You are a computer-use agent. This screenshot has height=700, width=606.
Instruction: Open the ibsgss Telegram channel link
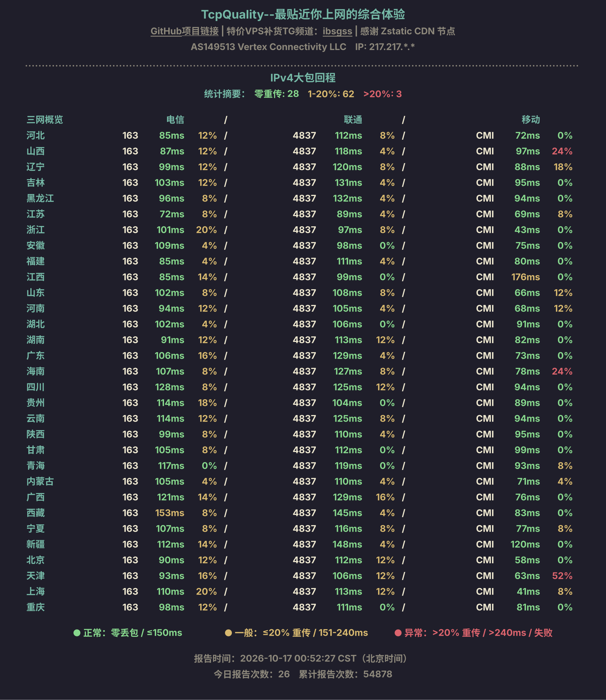[337, 31]
